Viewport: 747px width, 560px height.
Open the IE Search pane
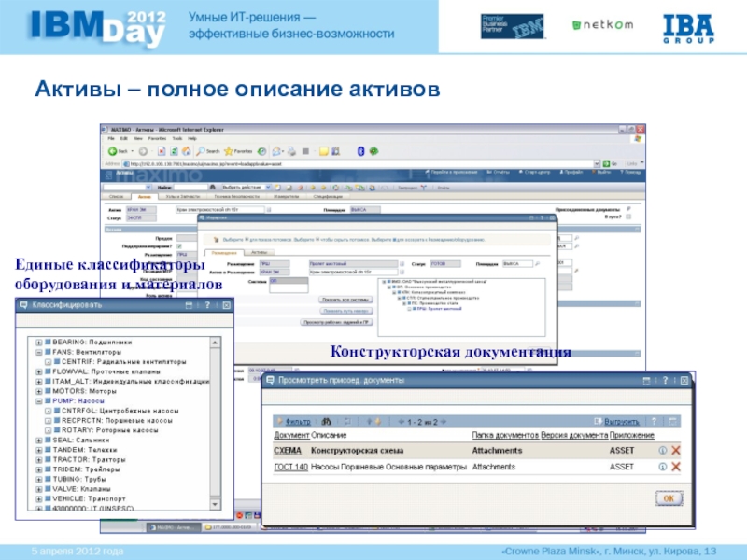[x=208, y=151]
